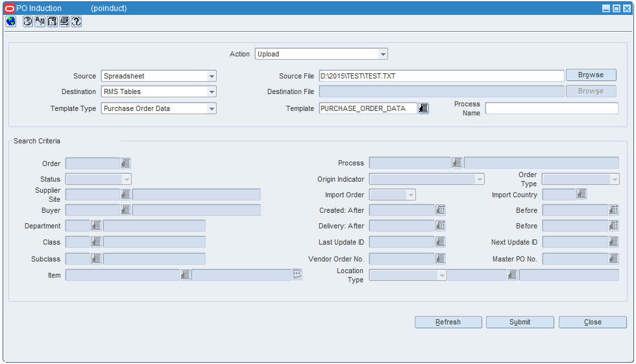Open the Location Type dropdown
The height and width of the screenshot is (364, 636).
pyautogui.click(x=442, y=276)
